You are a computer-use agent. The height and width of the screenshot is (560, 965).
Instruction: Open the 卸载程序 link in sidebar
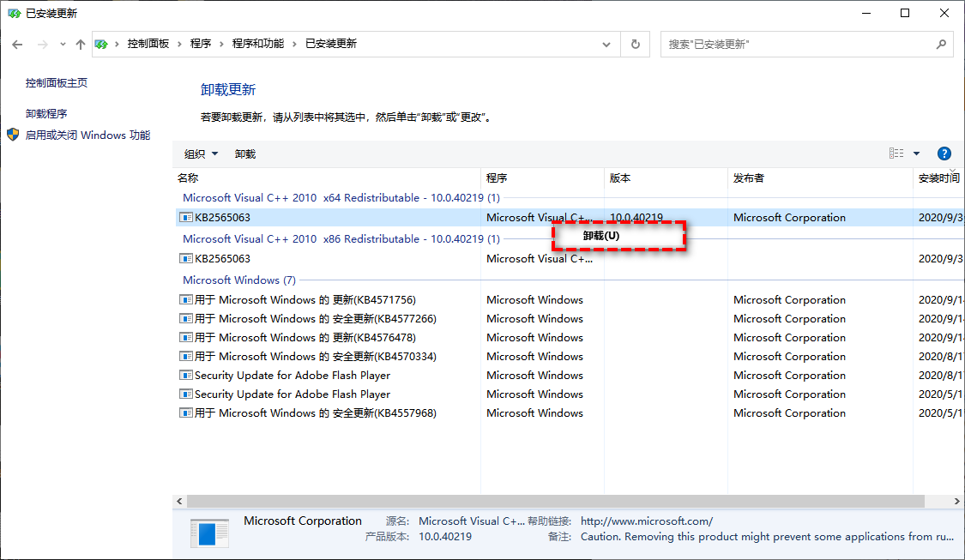click(x=46, y=114)
